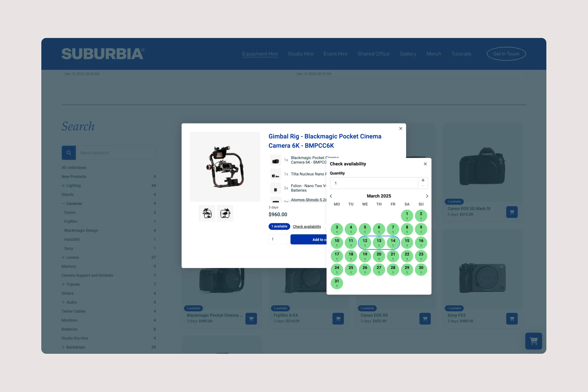Click the quantity input field

[374, 183]
